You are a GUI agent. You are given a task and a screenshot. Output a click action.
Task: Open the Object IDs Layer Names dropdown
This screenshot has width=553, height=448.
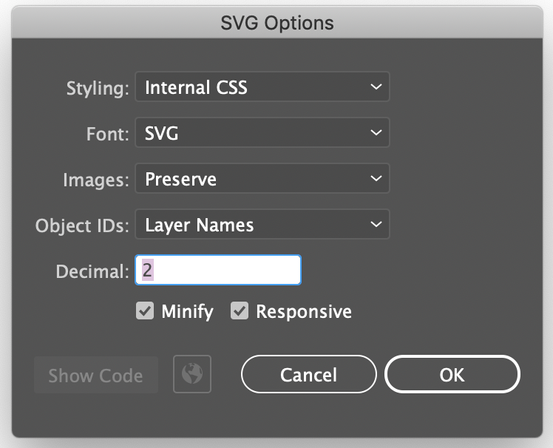[x=262, y=224]
